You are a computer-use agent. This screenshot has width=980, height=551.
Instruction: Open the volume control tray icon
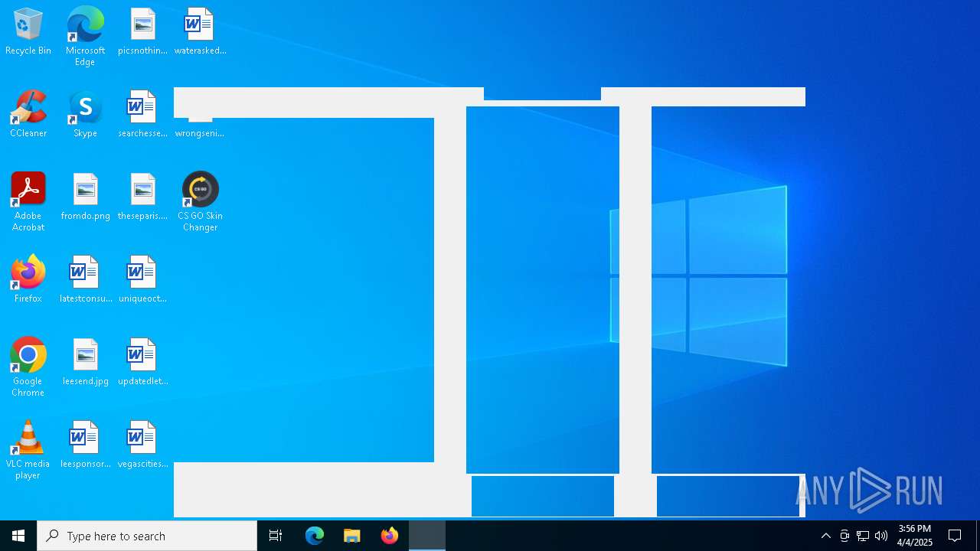[881, 536]
